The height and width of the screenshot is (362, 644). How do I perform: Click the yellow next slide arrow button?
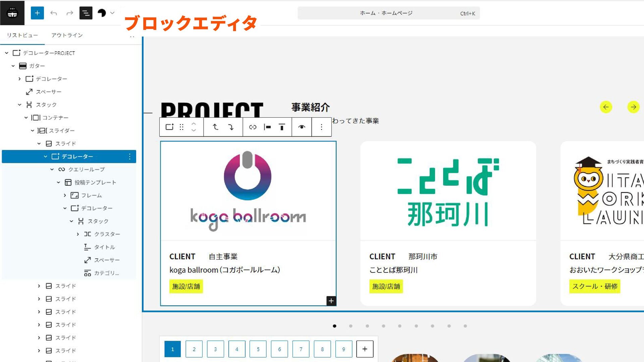(x=633, y=107)
